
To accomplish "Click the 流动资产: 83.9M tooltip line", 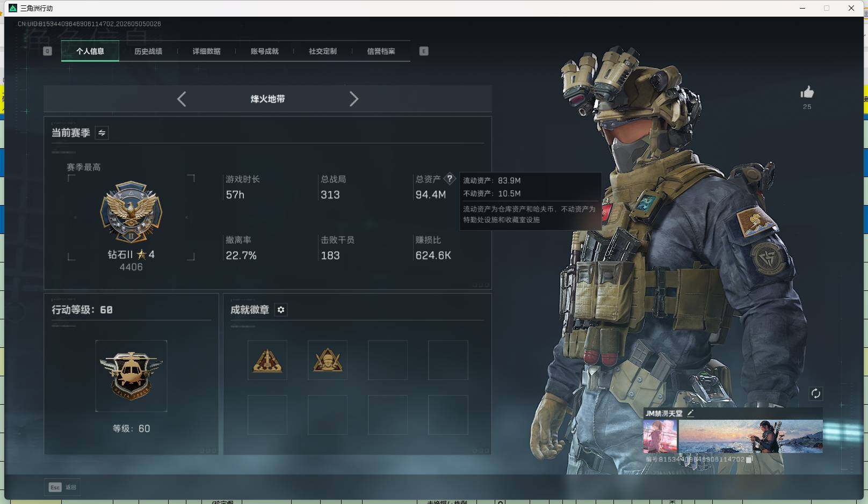I will (x=492, y=180).
